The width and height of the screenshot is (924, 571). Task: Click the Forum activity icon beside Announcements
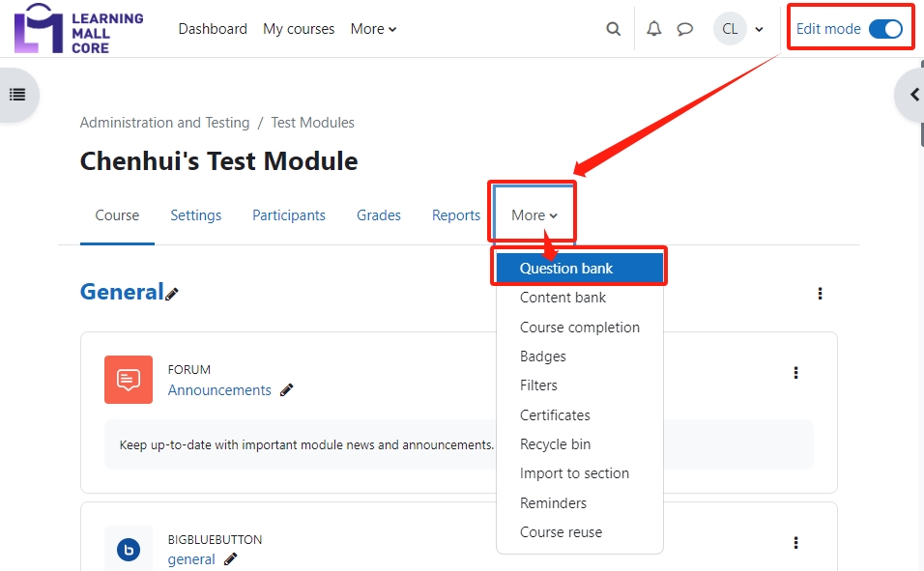pyautogui.click(x=128, y=380)
